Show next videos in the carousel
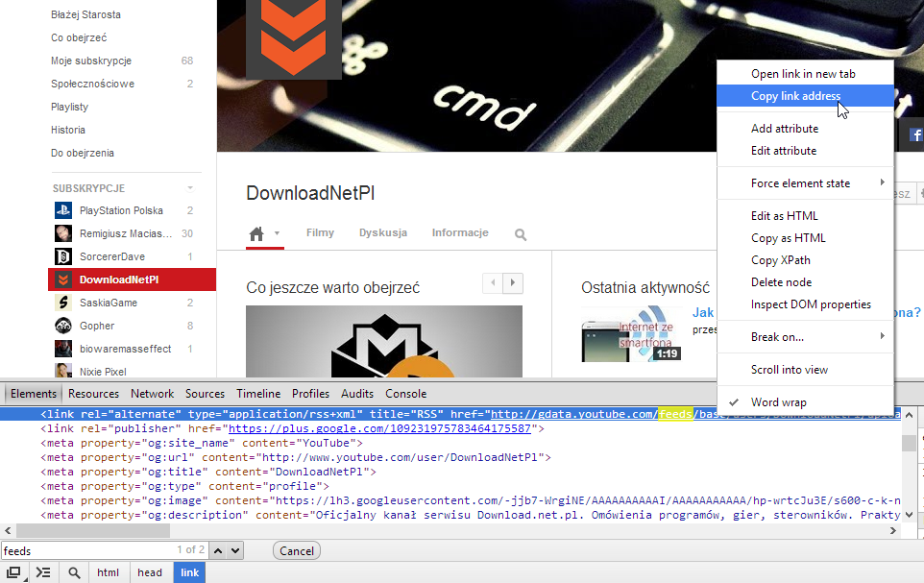Screen dimensions: 924x583 tap(513, 283)
